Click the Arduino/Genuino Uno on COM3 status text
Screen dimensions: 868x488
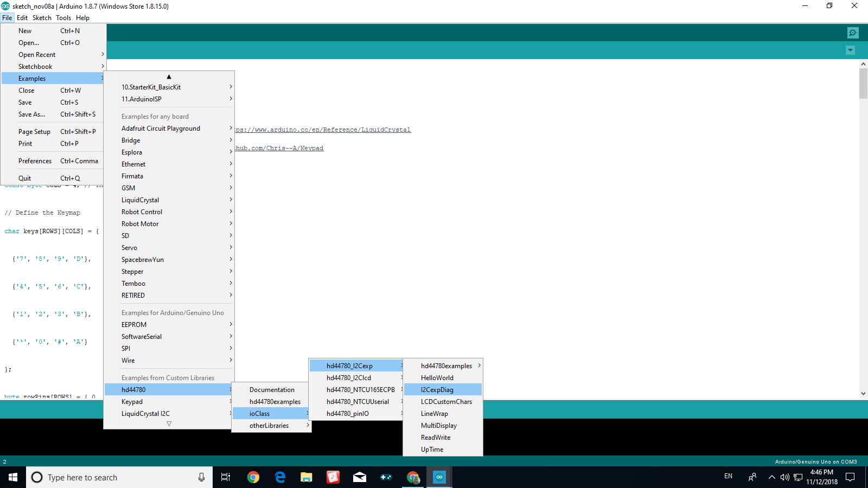coord(816,462)
